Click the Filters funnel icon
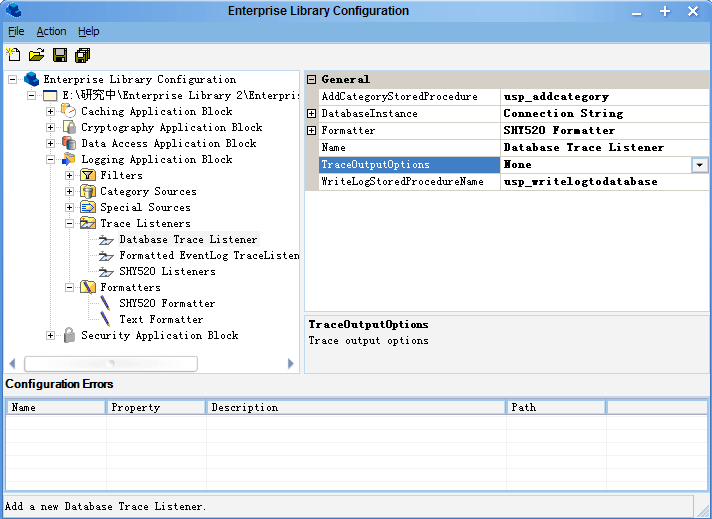 click(88, 175)
